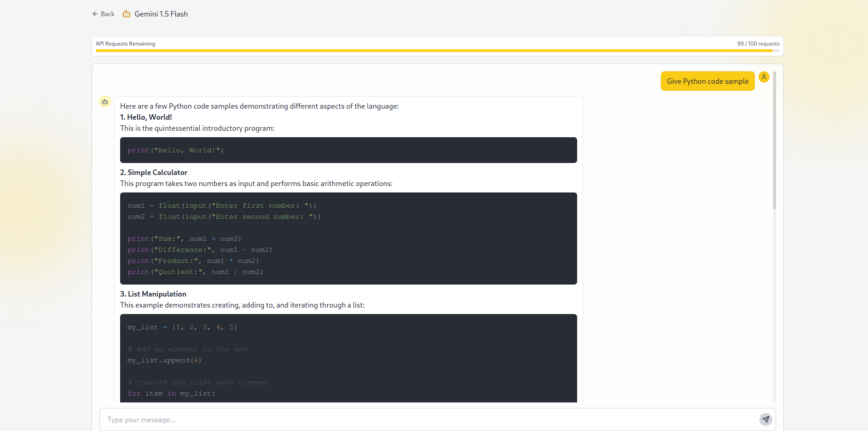Click the robot icon next to Gemini 1.5 Flash
The width and height of the screenshot is (868, 431).
(x=127, y=14)
